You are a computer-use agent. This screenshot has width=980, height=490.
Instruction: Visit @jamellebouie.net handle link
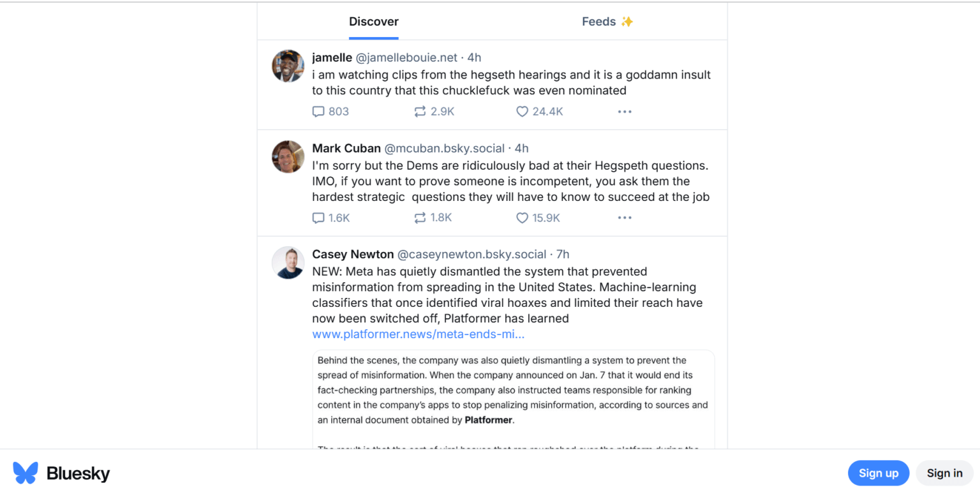pos(406,58)
